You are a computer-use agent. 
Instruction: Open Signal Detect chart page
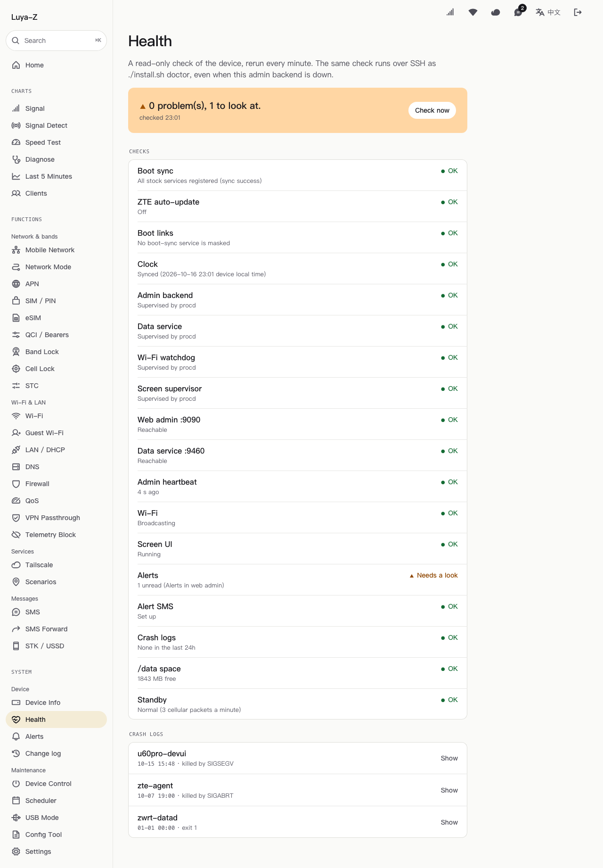click(56, 125)
